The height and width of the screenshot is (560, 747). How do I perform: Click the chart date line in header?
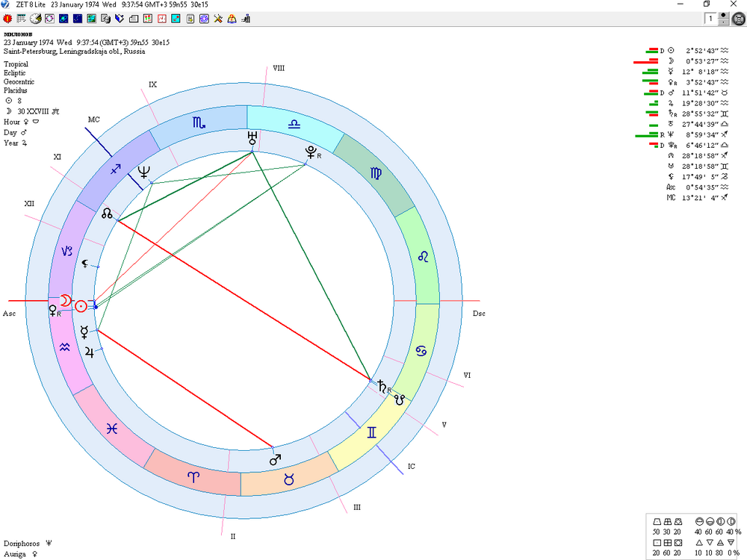click(x=86, y=43)
